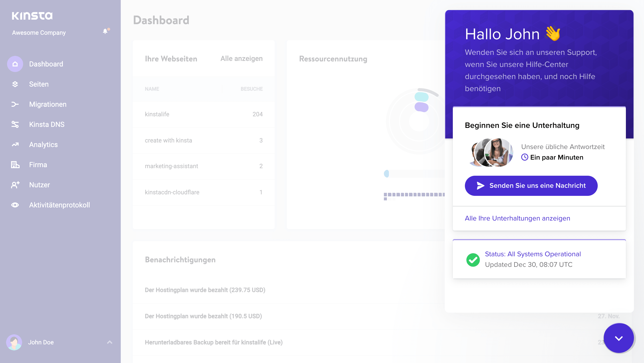Image resolution: width=644 pixels, height=363 pixels.
Task: Expand Alle anzeigen websites list
Action: (242, 58)
